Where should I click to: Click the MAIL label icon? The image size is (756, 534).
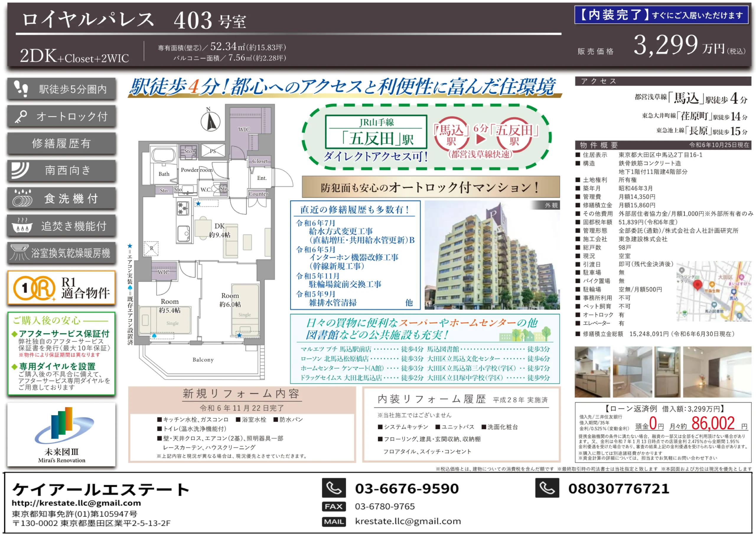tap(334, 522)
